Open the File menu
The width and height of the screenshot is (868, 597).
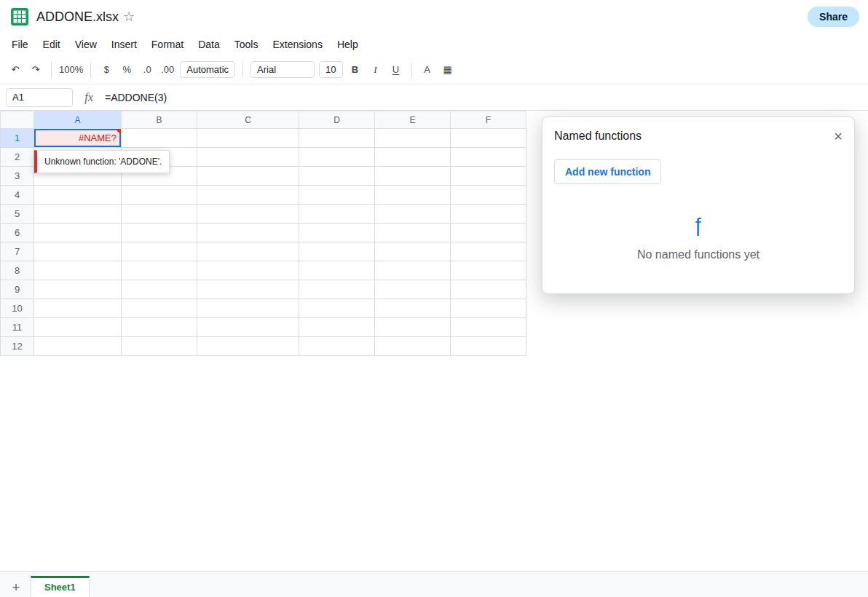pos(20,44)
